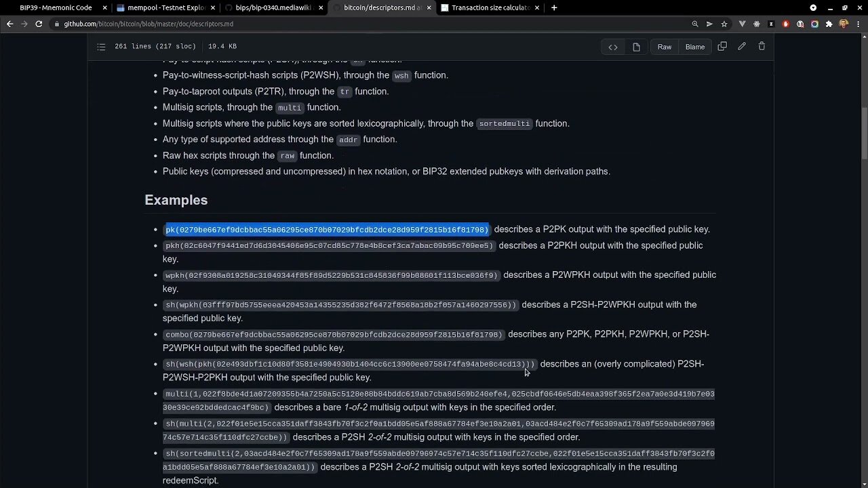Open the Blame view
This screenshot has width=868, height=488.
695,47
